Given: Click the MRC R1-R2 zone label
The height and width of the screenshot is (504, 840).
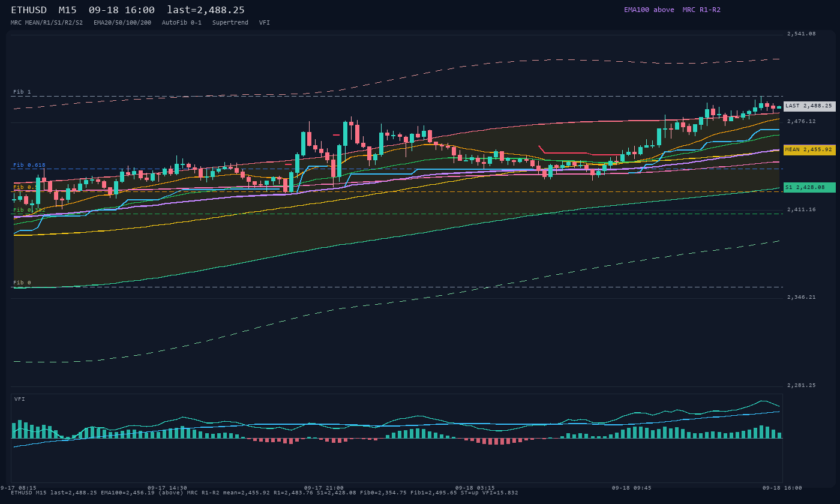Looking at the screenshot, I should [701, 10].
